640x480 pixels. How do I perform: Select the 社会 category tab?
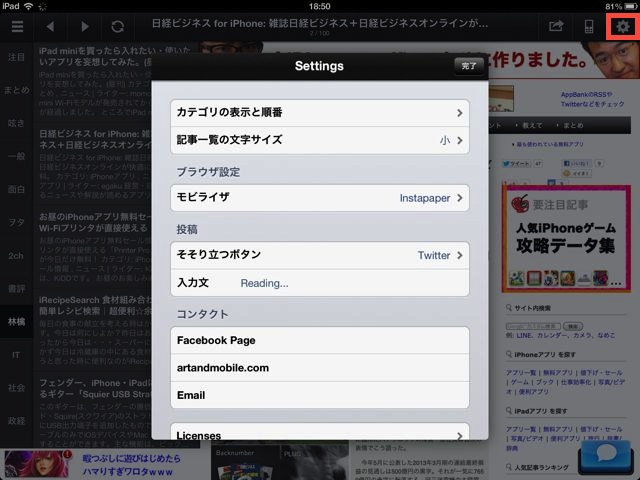pyautogui.click(x=16, y=388)
